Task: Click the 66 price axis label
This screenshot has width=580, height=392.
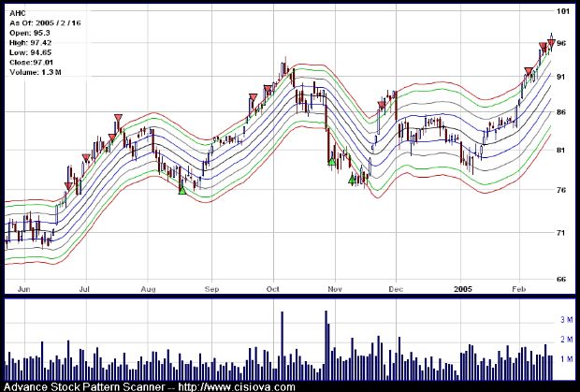Action: click(561, 279)
